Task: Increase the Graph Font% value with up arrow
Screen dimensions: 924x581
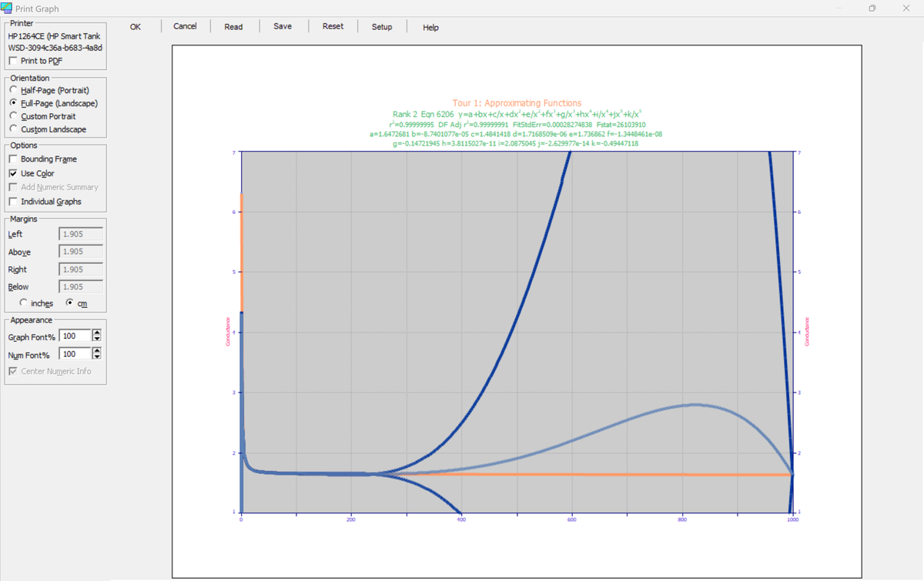Action: 97,333
